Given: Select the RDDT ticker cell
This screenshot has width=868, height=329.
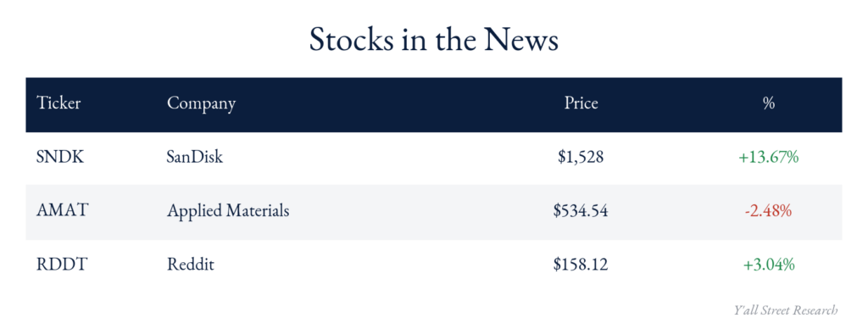Looking at the screenshot, I should 60,265.
